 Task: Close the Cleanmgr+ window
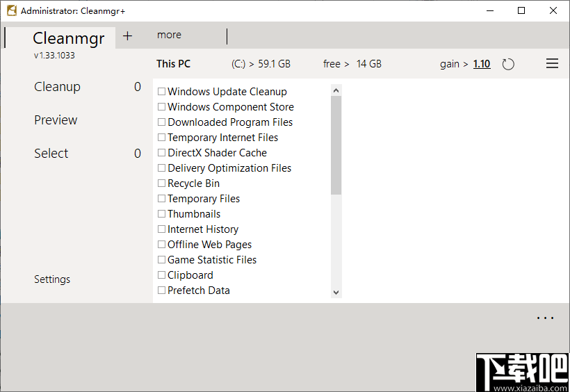coord(553,10)
